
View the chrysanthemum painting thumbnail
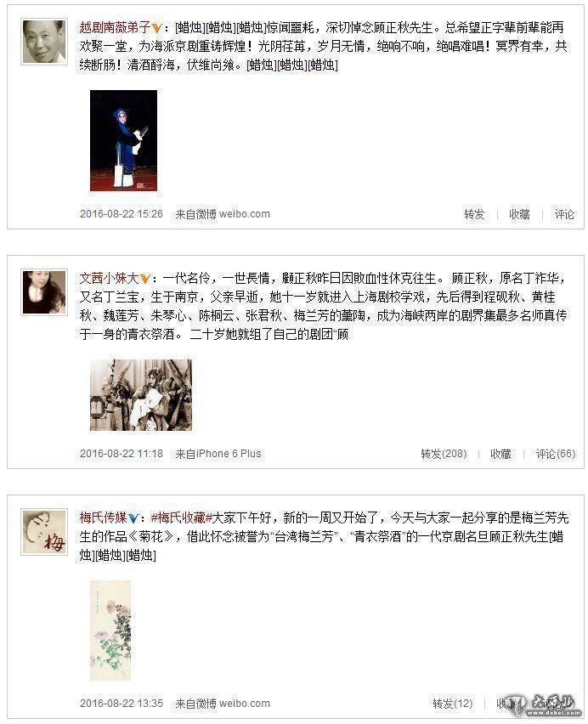(x=110, y=631)
